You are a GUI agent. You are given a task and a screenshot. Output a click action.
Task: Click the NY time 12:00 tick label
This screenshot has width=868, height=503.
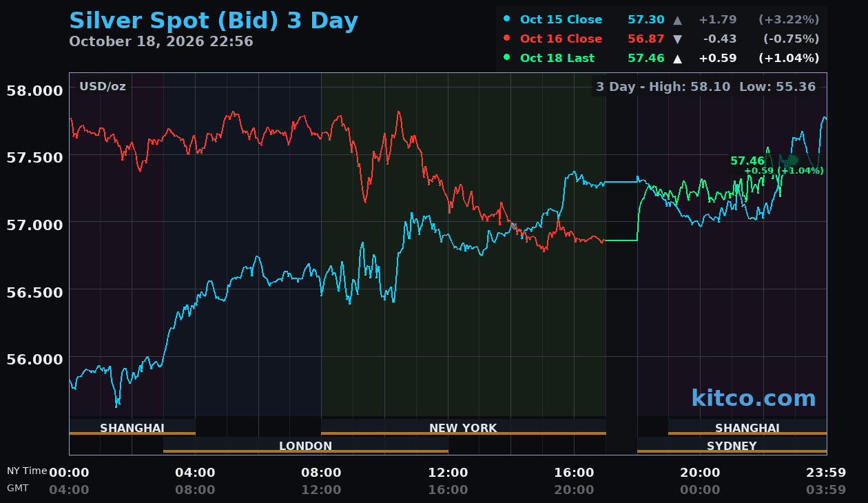[448, 473]
